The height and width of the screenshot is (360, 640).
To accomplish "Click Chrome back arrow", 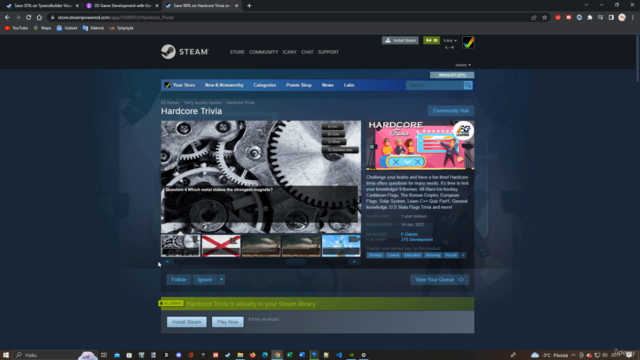I will (7, 18).
